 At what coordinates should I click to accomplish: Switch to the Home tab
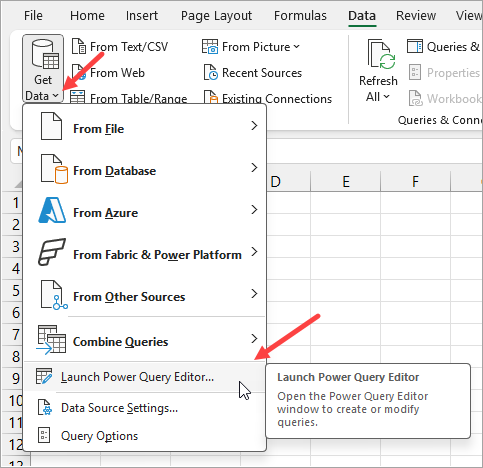87,16
